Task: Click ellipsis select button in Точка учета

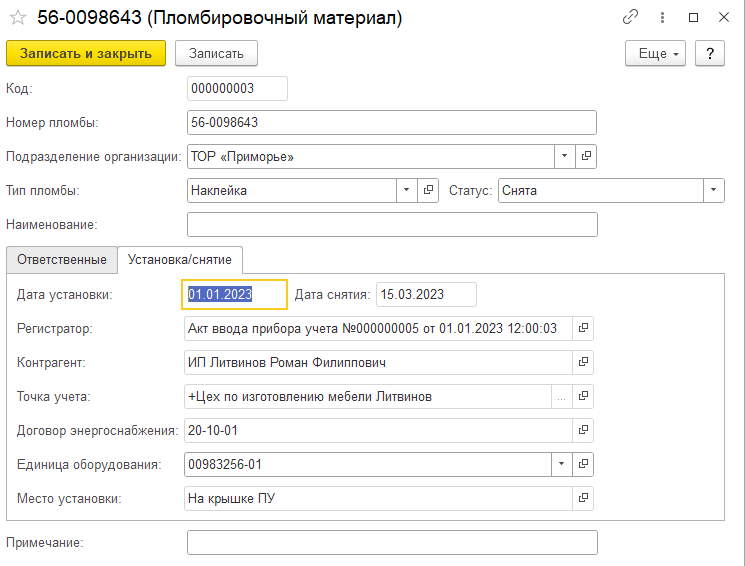Action: coord(562,396)
